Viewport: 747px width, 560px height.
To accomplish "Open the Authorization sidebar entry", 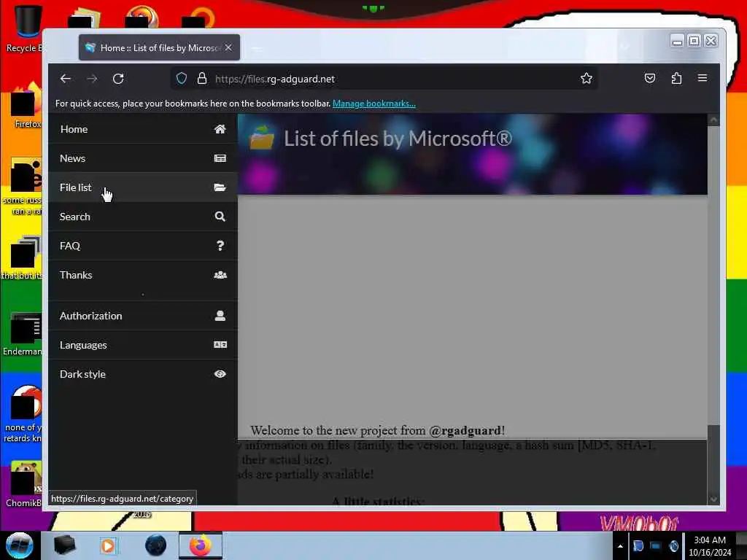I will coord(143,316).
